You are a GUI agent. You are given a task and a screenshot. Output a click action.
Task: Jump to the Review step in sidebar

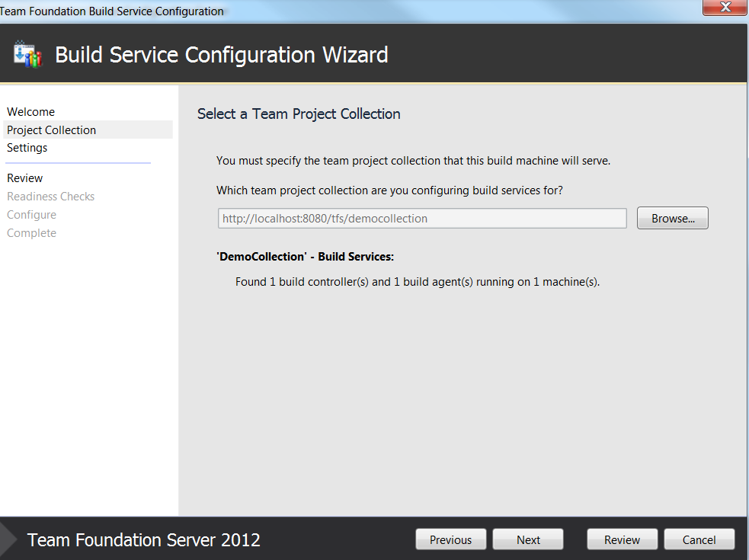[25, 178]
